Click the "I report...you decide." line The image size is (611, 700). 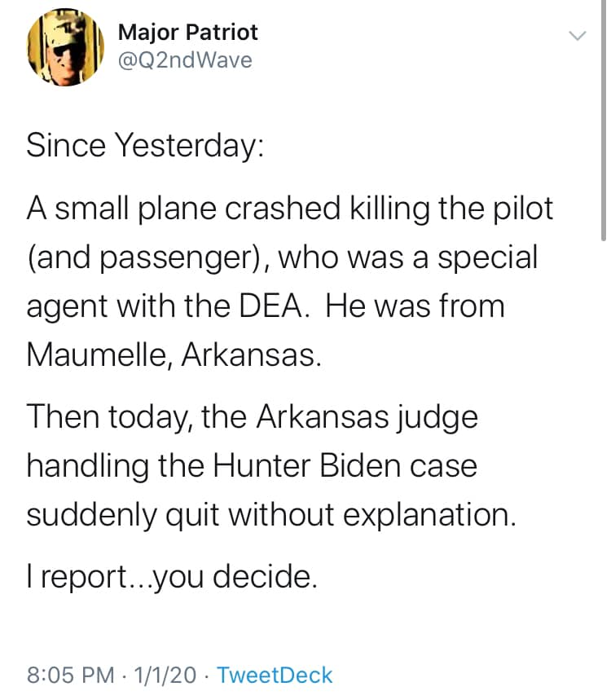(172, 578)
